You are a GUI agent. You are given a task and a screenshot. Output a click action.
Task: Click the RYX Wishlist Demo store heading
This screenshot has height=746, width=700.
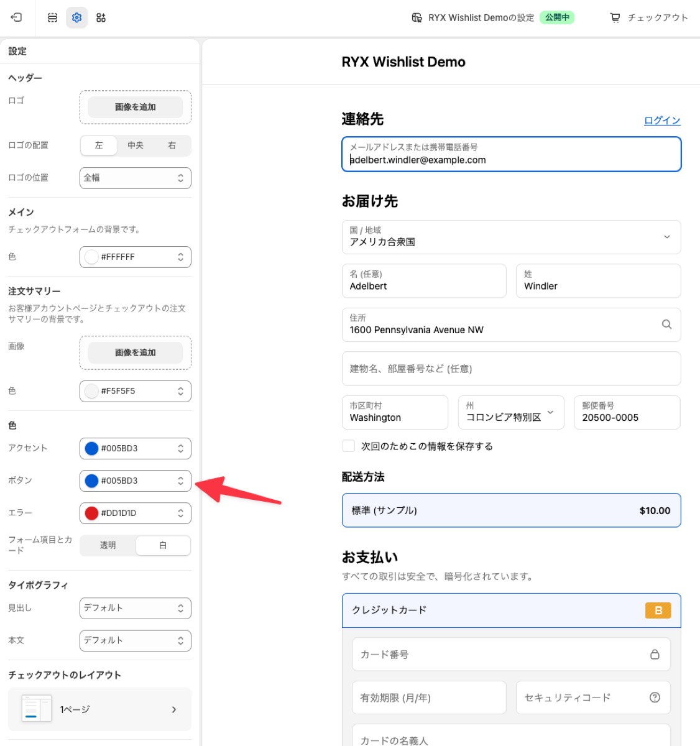[x=403, y=62]
